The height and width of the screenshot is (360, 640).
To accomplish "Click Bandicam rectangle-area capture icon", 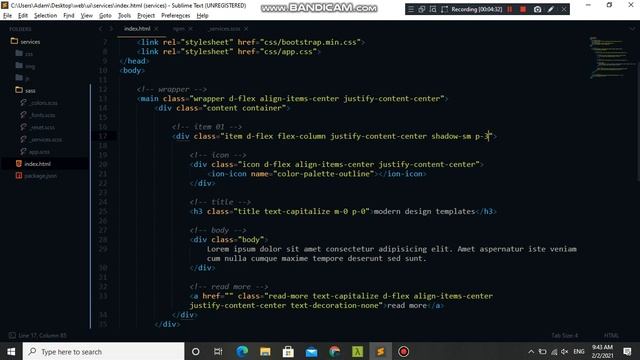I will point(444,9).
